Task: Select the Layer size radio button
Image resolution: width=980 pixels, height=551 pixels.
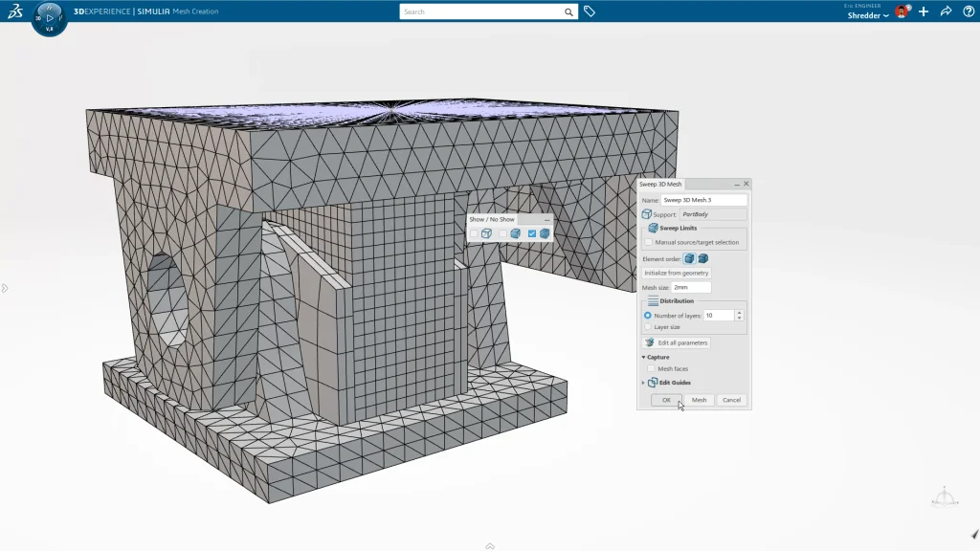Action: tap(648, 327)
